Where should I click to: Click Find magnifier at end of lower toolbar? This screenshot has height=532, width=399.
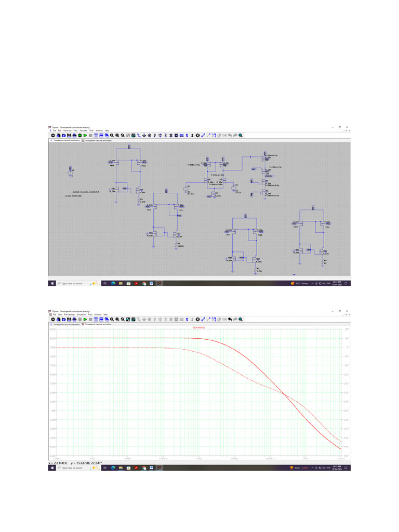coord(240,320)
